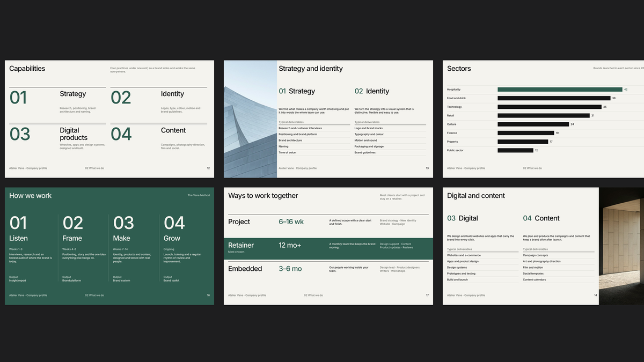Select the Digital products heading
The width and height of the screenshot is (644, 362).
click(74, 134)
